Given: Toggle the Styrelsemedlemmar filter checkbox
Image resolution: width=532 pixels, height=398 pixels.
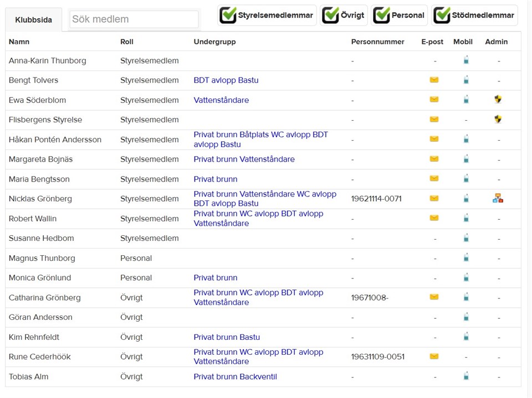Looking at the screenshot, I should point(228,15).
